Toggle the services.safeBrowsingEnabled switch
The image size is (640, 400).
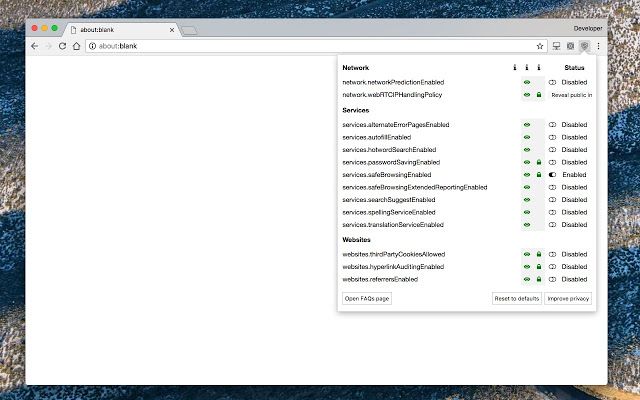click(552, 174)
